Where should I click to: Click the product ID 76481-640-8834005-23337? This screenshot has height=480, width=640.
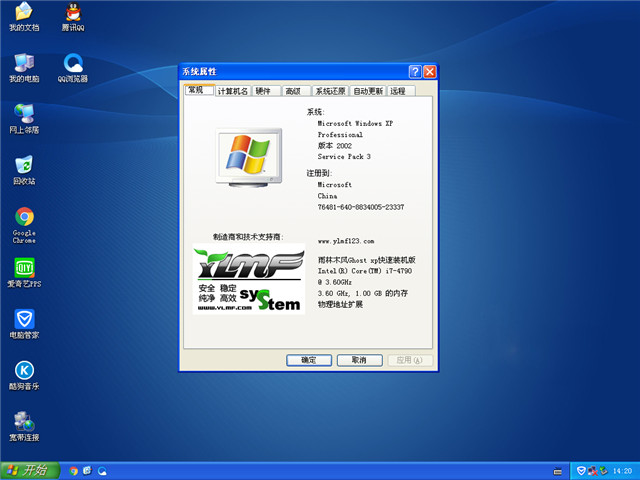361,207
